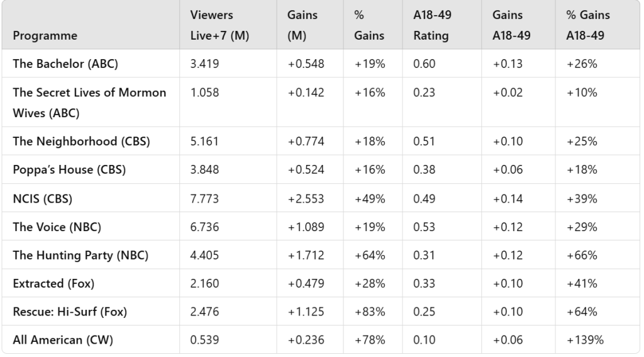644x357 pixels.
Task: Select the Extracted (Fox) programme cell
Action: (53, 283)
